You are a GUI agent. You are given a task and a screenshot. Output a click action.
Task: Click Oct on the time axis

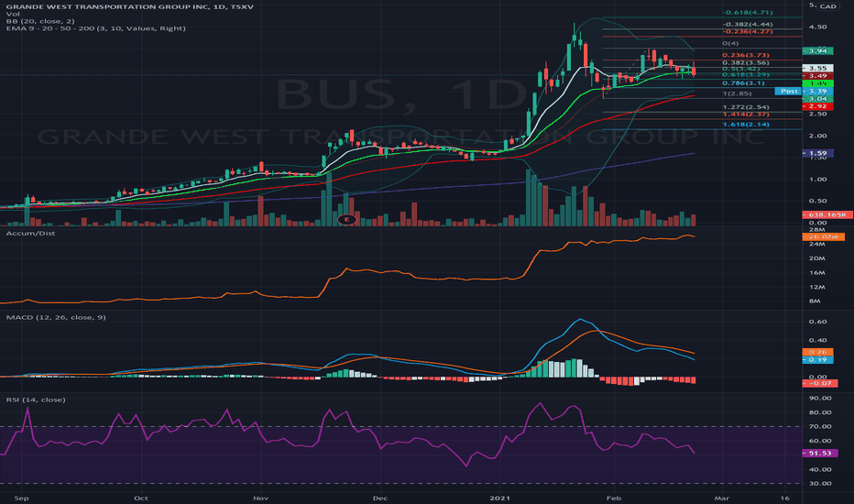(x=140, y=498)
